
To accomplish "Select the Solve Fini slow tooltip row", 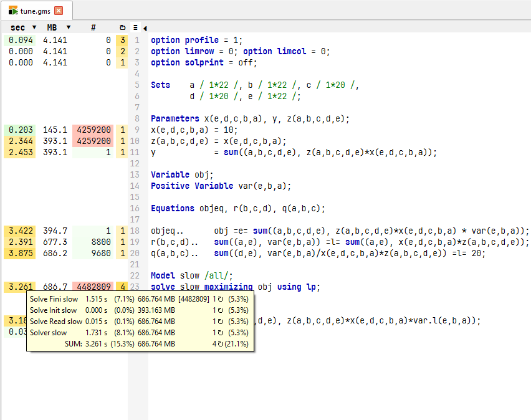I will [140, 299].
